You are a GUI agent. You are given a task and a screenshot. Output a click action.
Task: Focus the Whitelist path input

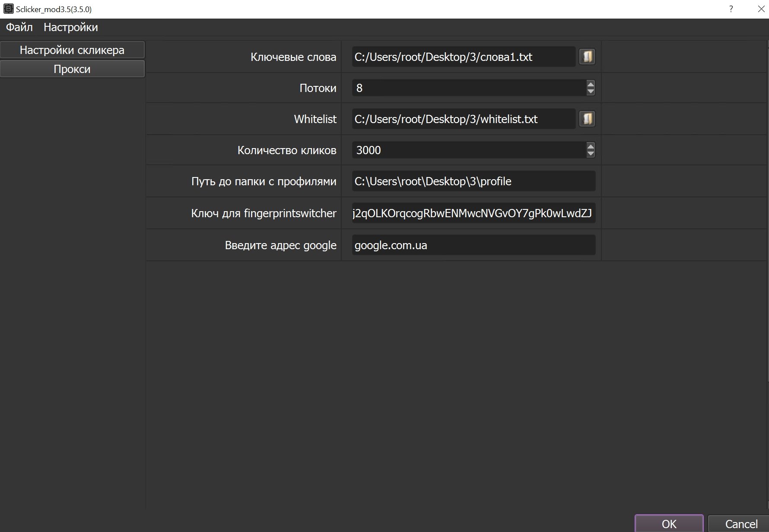463,119
